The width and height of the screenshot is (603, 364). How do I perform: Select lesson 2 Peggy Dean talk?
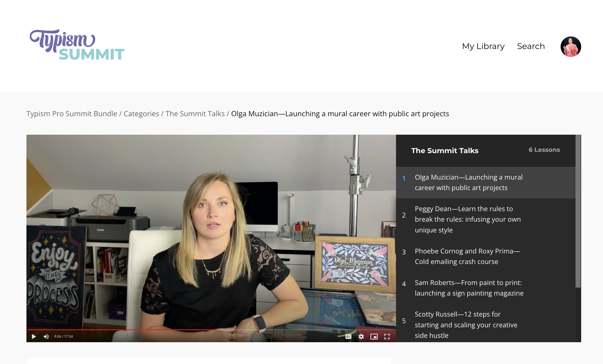click(486, 219)
